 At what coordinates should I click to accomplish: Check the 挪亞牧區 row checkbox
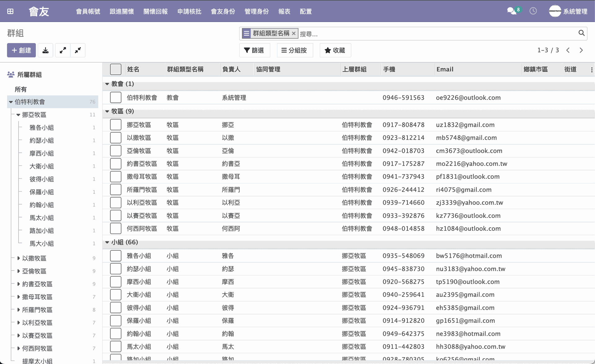(116, 125)
